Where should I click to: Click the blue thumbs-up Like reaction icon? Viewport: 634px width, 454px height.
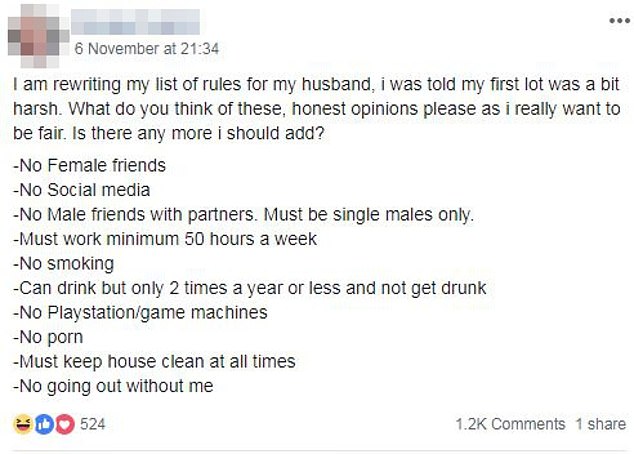44,424
